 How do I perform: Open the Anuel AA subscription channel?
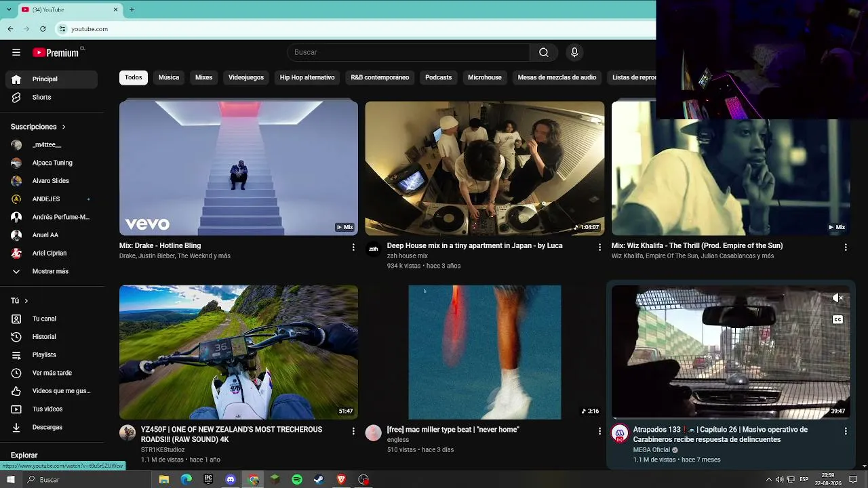coord(52,235)
